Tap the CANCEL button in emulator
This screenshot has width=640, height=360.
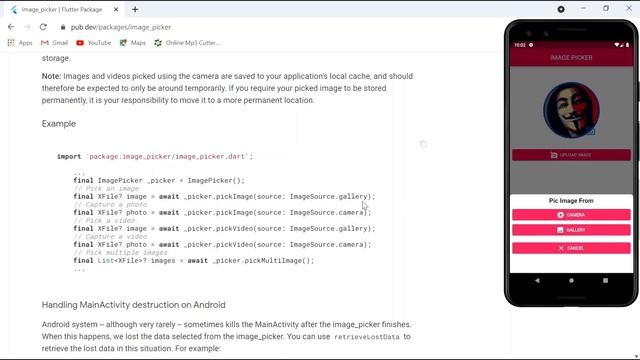(571, 248)
